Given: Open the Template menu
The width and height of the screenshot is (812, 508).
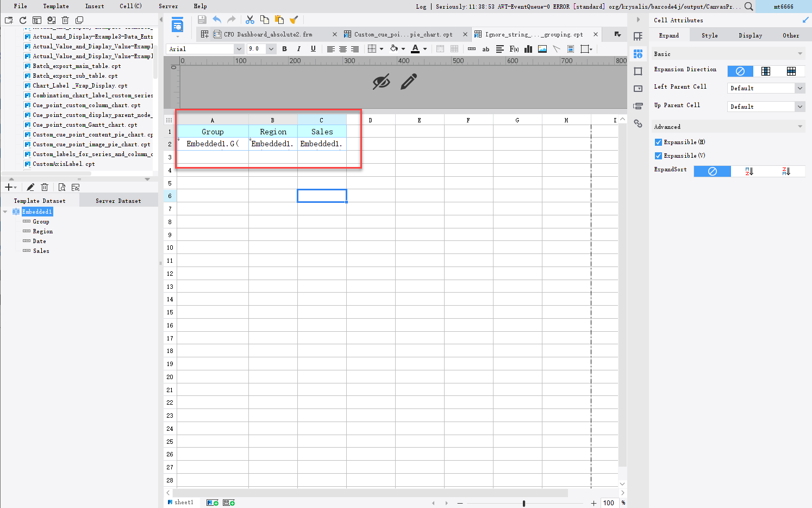Looking at the screenshot, I should (56, 6).
